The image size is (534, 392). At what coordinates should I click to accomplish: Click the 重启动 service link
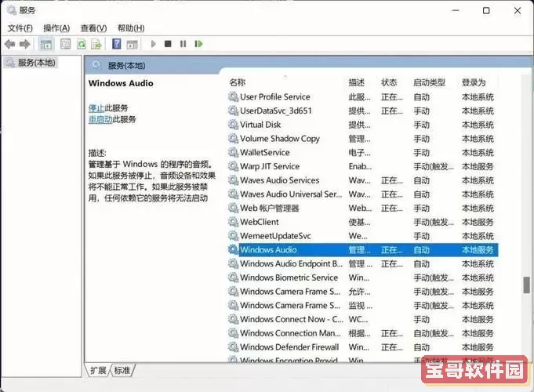coord(100,119)
